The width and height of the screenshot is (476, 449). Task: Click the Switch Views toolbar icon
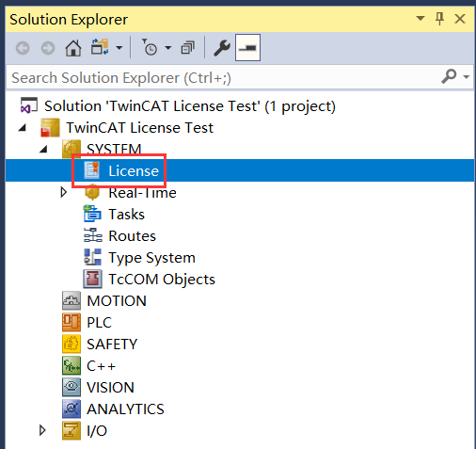click(x=100, y=47)
